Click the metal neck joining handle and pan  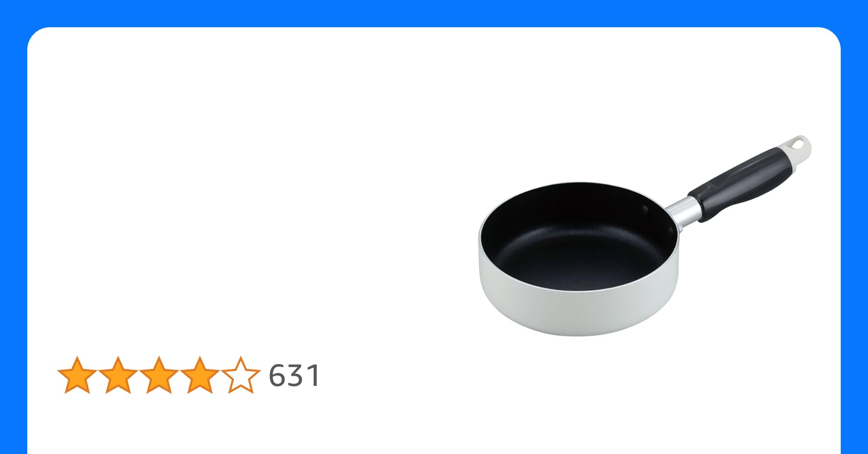click(x=683, y=213)
